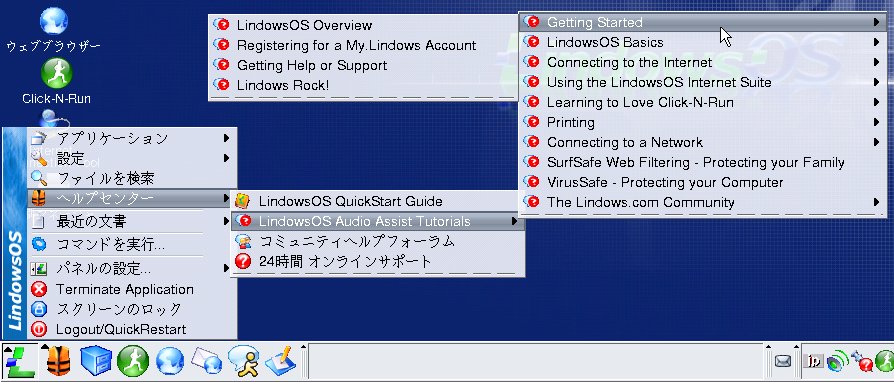Screen dimensions: 894x382
Task: Click the JP keyboard layout tray icon
Action: coord(813,361)
